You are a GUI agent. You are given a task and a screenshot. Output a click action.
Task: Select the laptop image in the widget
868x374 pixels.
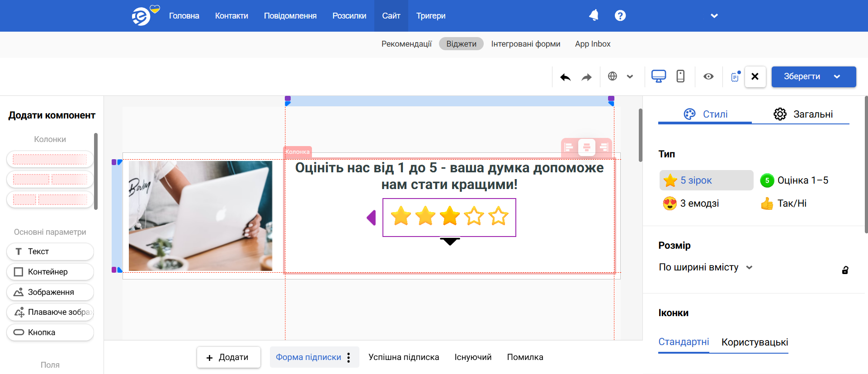click(200, 216)
